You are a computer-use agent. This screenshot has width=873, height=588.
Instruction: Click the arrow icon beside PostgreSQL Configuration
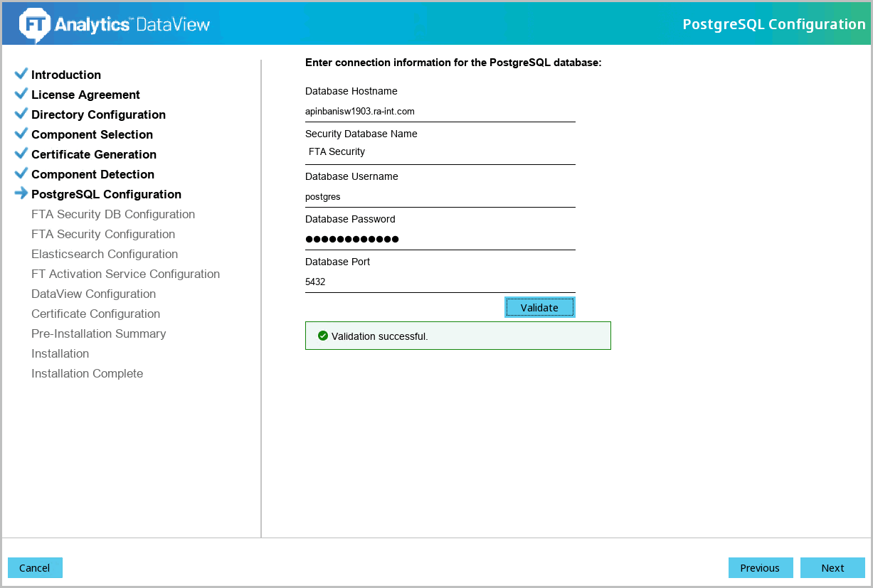21,193
